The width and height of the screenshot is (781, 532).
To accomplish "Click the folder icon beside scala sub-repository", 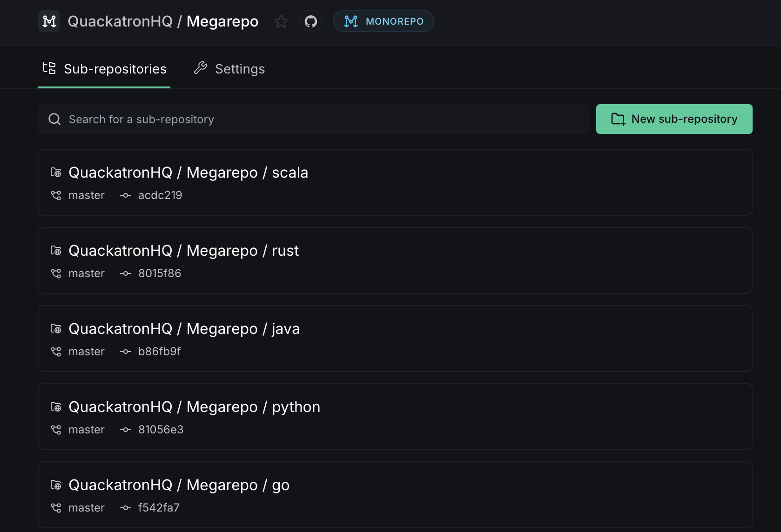I will tap(56, 173).
